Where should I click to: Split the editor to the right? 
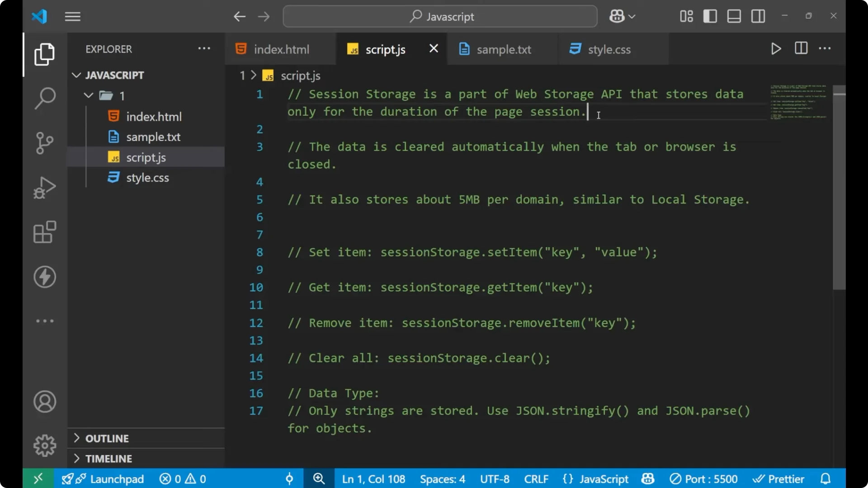801,48
